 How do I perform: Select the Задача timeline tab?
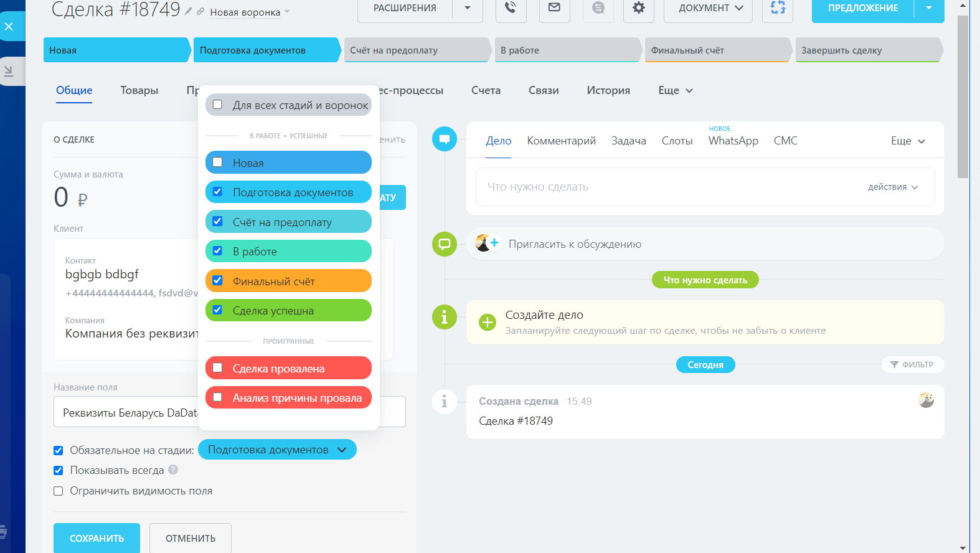click(629, 141)
